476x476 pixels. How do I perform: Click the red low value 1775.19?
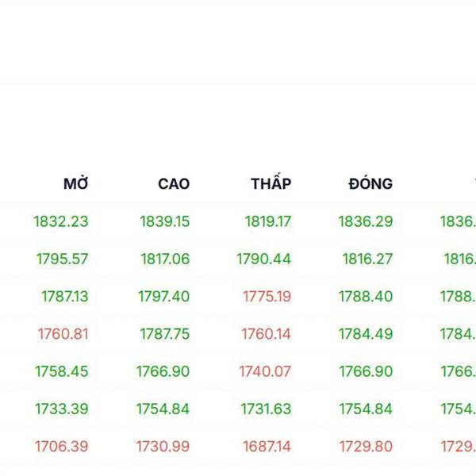(x=267, y=297)
